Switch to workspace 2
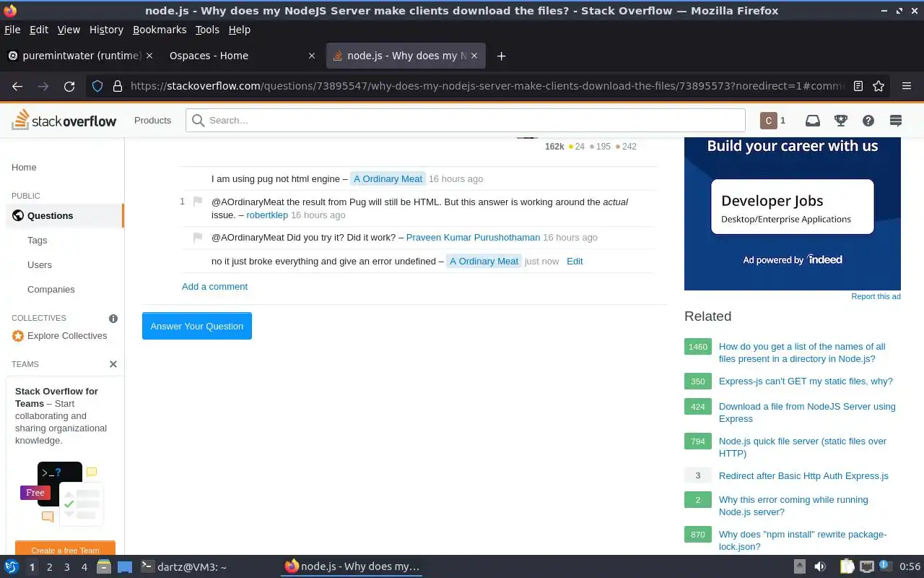The width and height of the screenshot is (924, 578). pos(49,567)
